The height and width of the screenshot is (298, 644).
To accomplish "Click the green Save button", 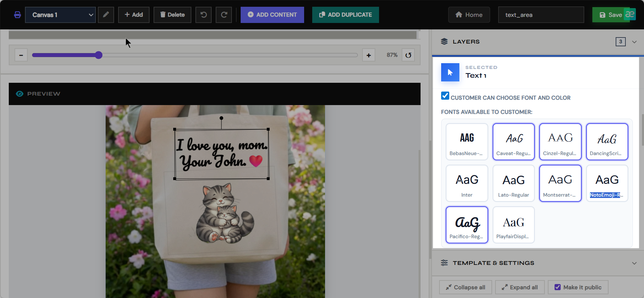I will coord(611,15).
